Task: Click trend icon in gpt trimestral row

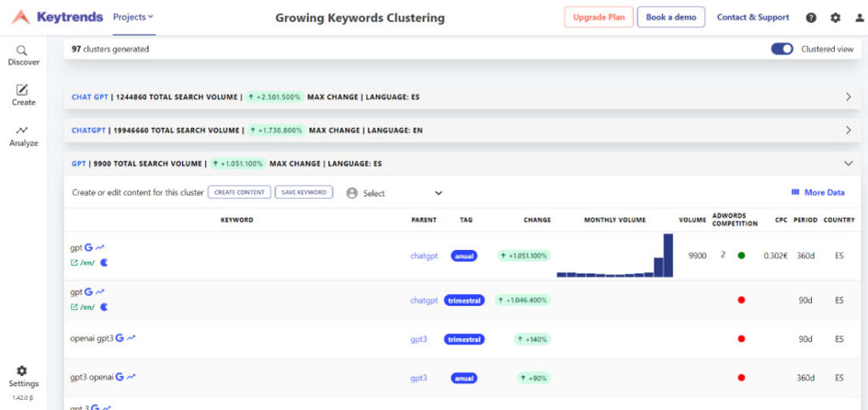Action: 100,292
